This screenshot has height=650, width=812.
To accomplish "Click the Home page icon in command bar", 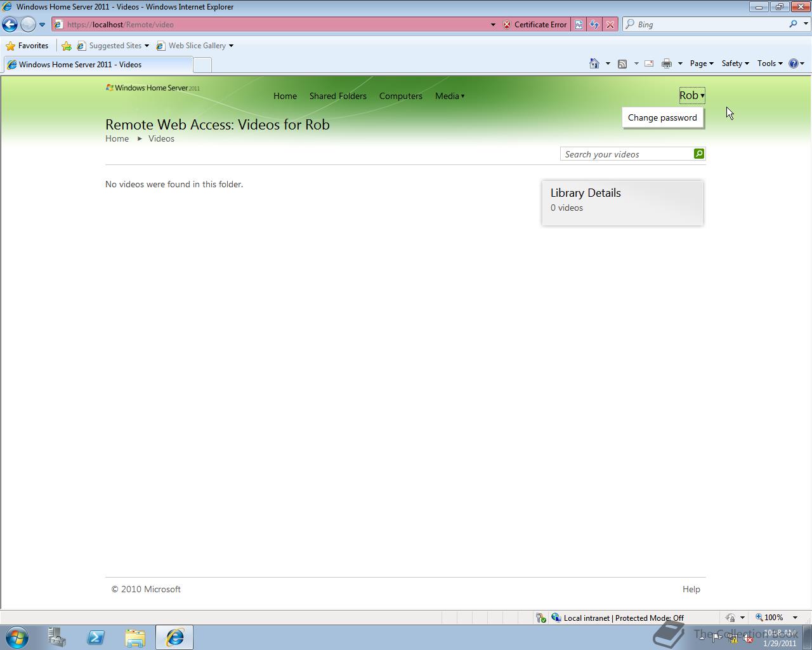I will pos(594,63).
